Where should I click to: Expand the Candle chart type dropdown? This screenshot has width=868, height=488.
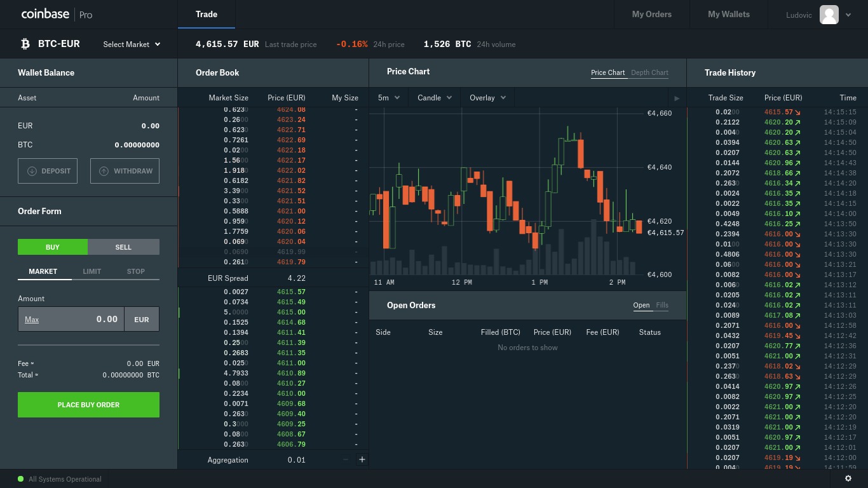[x=435, y=98]
